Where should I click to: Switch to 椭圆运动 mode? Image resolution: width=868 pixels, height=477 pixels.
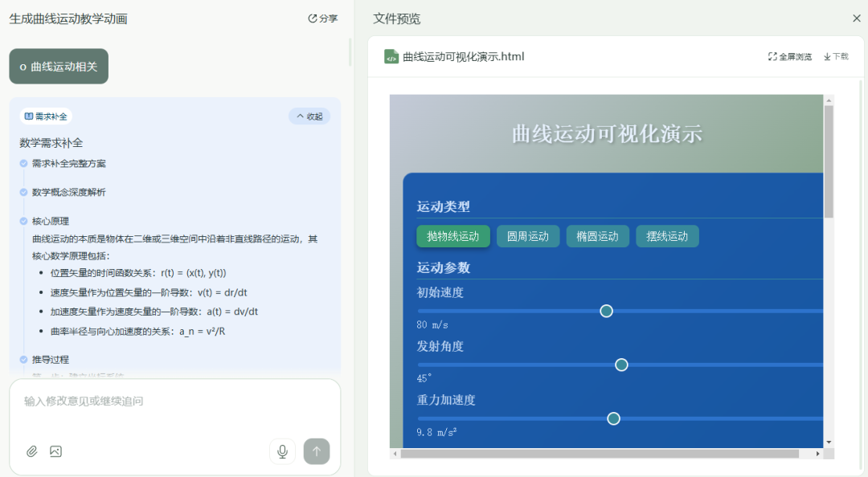pyautogui.click(x=597, y=235)
